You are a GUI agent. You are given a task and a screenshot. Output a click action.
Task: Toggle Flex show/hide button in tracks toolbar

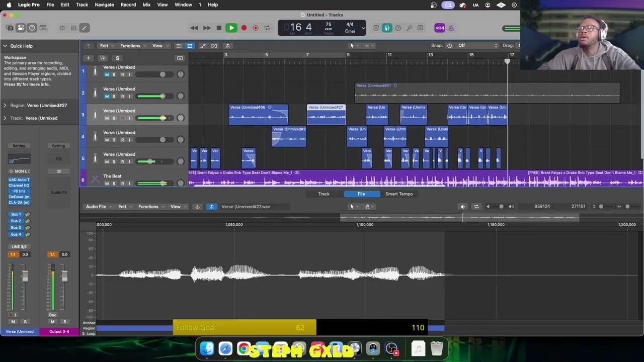(x=214, y=46)
